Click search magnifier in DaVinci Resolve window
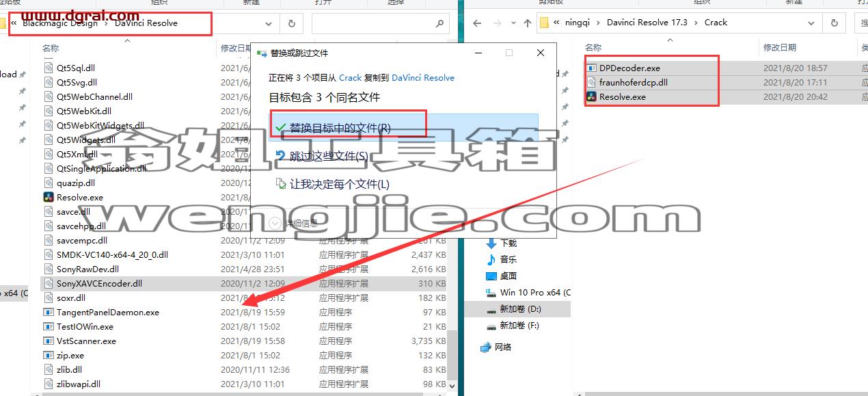The width and height of the screenshot is (868, 396). [x=439, y=23]
